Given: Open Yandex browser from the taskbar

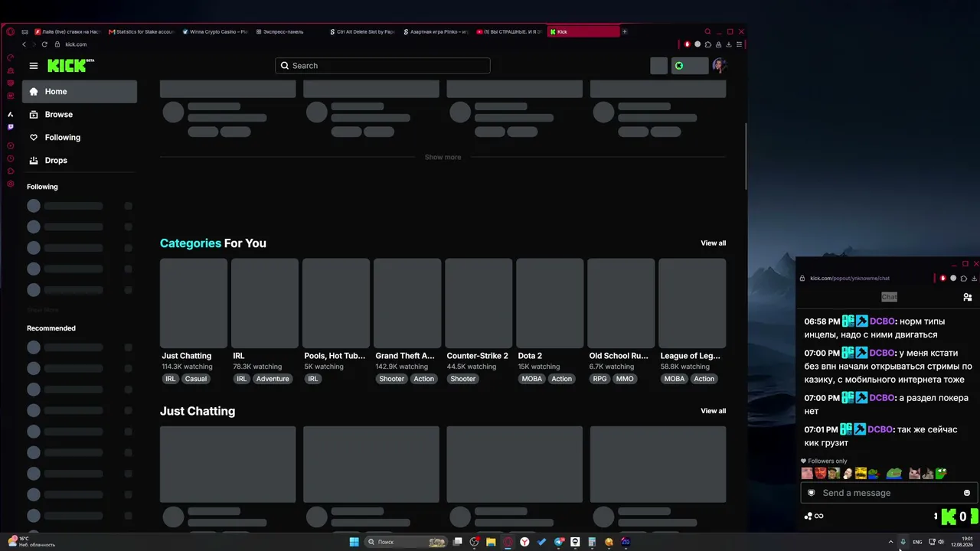Looking at the screenshot, I should tap(524, 542).
